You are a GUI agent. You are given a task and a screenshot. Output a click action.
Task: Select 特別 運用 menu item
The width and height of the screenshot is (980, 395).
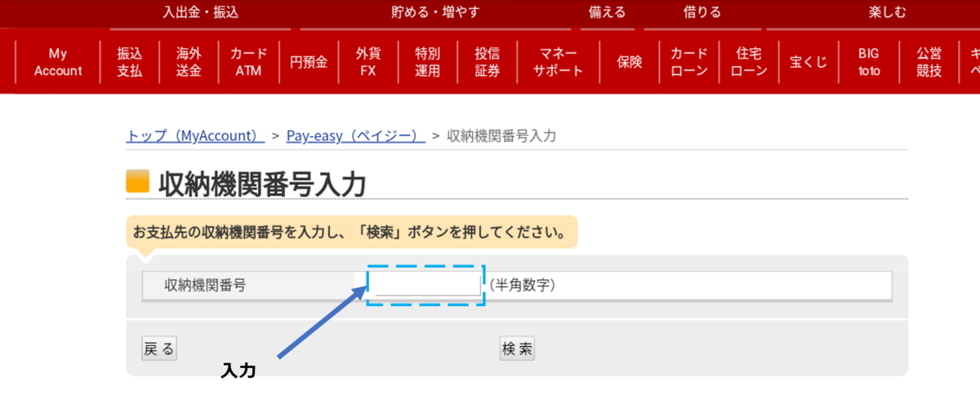[x=428, y=62]
